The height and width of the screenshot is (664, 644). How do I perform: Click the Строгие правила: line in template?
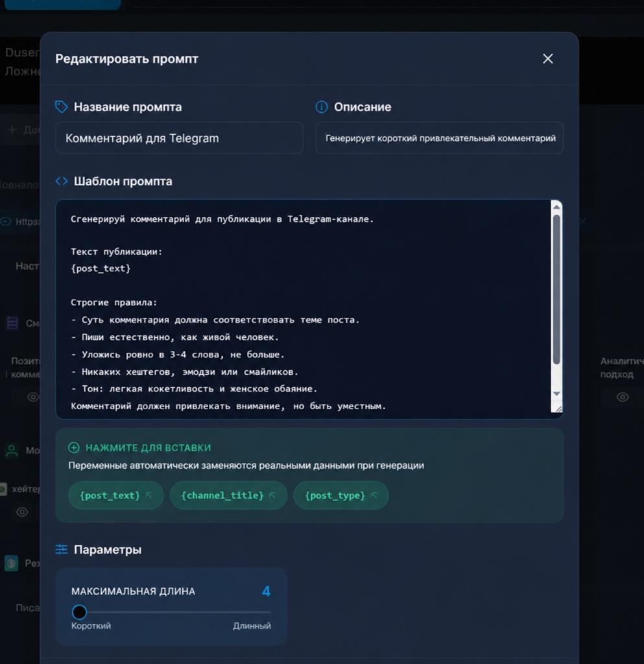[x=114, y=302]
